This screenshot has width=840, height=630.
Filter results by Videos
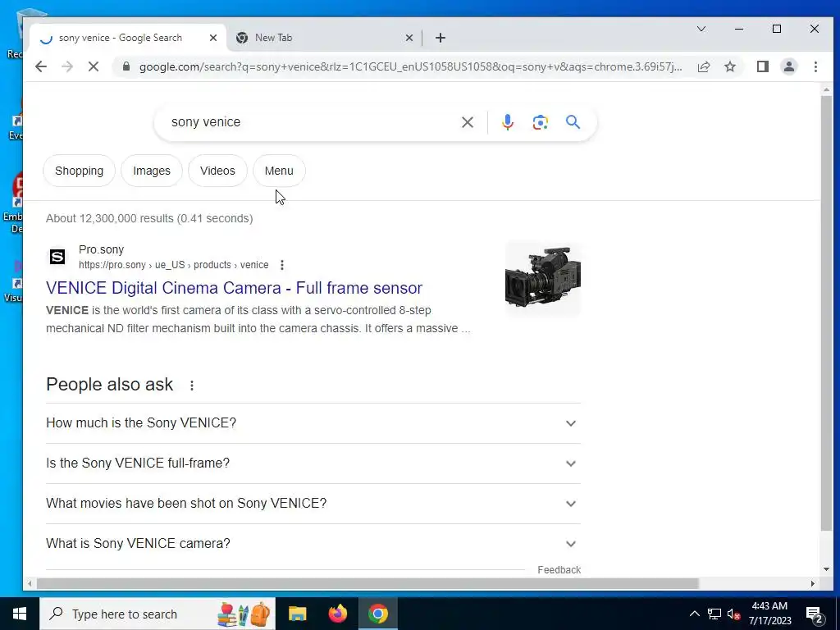click(x=217, y=171)
